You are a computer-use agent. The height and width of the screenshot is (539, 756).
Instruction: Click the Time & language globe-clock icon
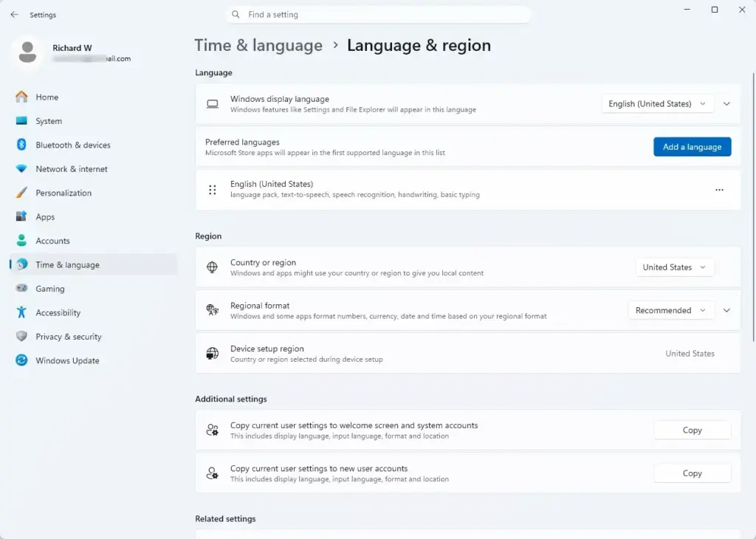click(21, 264)
